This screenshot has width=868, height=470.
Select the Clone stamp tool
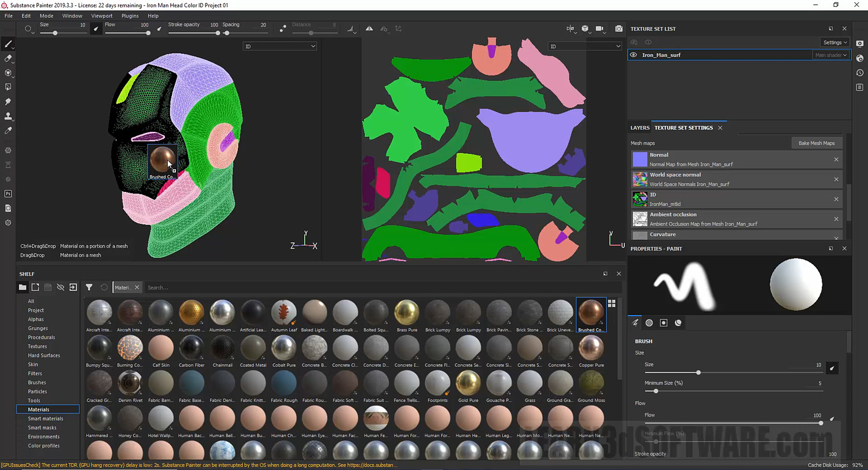click(8, 116)
